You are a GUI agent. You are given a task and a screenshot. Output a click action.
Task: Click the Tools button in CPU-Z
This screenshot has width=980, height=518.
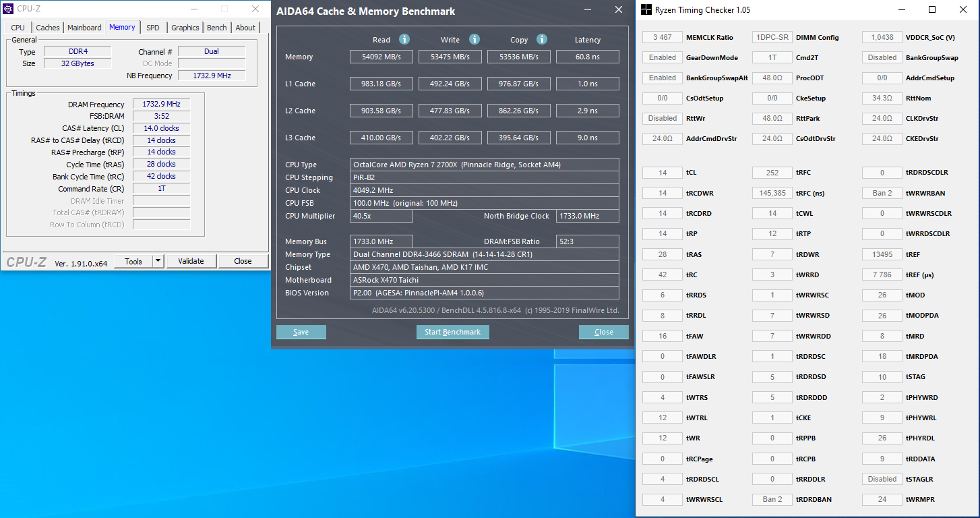point(133,261)
